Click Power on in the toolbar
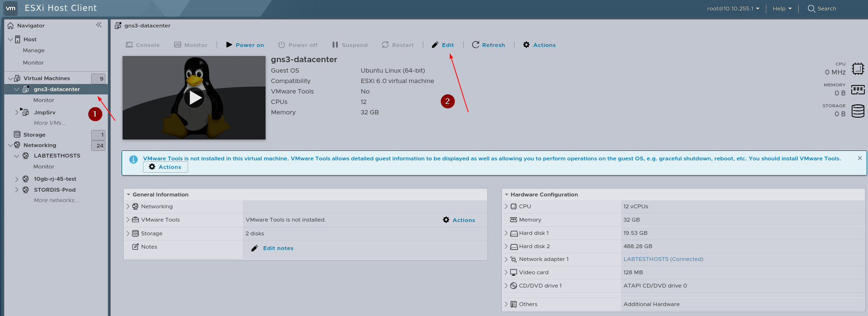Viewport: 868px width, 316px height. click(x=245, y=45)
